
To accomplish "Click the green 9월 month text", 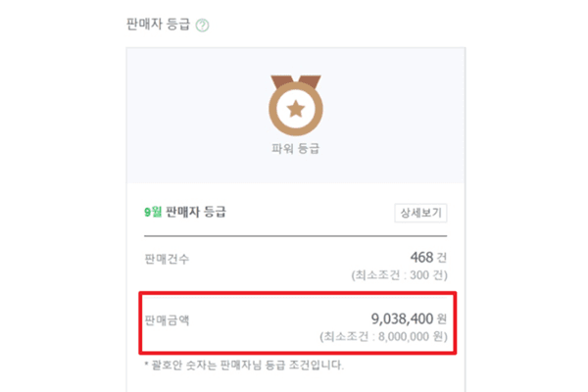I will pyautogui.click(x=153, y=213).
